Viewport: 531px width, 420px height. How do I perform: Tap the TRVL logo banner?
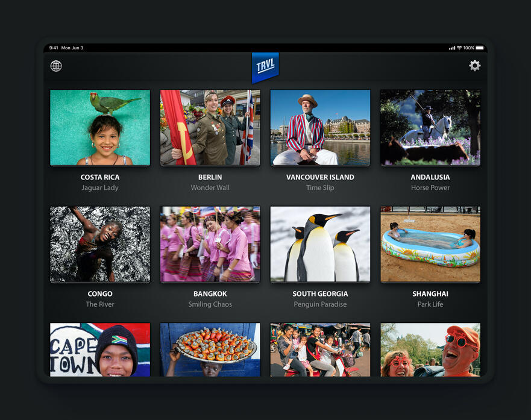(x=265, y=67)
